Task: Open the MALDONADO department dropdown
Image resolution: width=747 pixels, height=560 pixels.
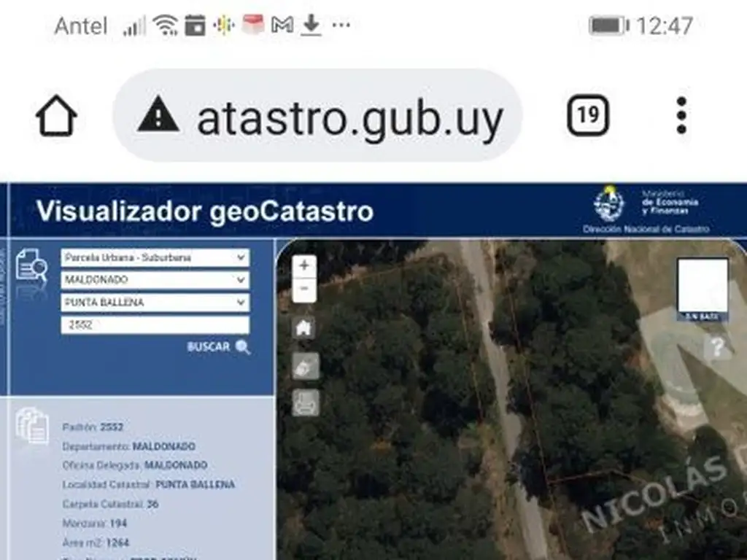Action: (155, 280)
